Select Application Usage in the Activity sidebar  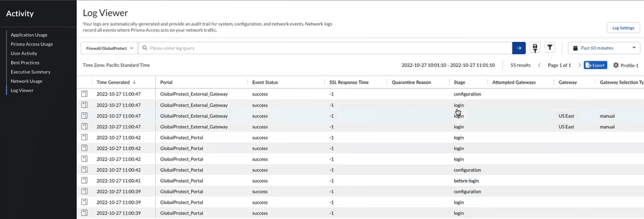[x=29, y=35]
